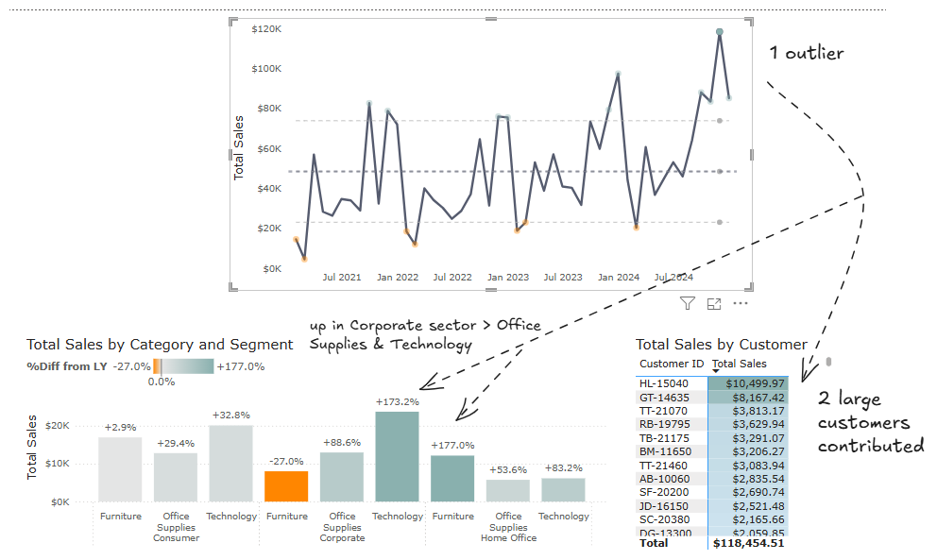
Task: Click the right-middle resize handle of line chart
Action: (x=752, y=154)
